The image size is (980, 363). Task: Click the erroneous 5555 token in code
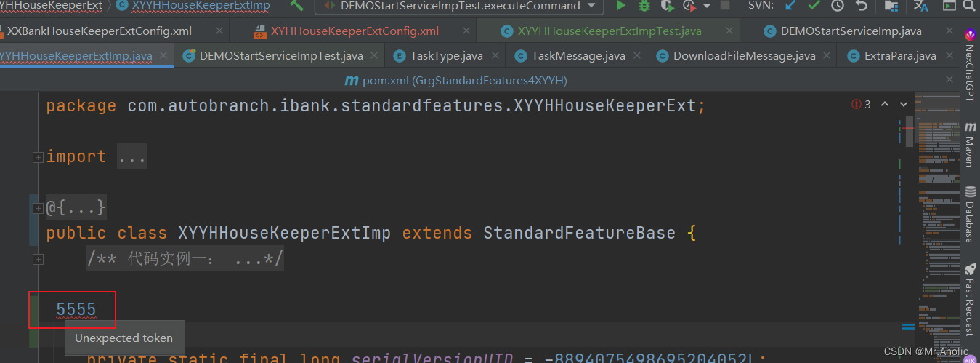76,310
